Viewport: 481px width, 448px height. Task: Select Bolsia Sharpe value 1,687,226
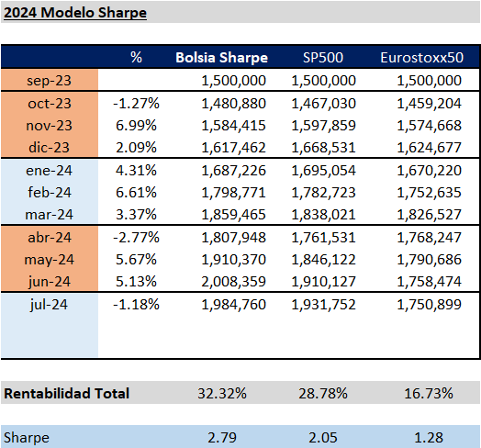coord(233,171)
